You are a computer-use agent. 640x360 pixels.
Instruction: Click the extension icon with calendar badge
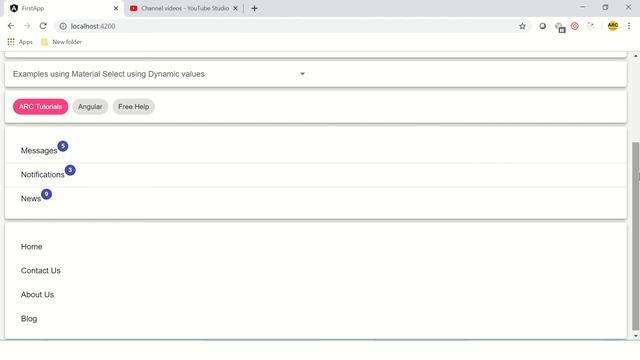pyautogui.click(x=560, y=27)
